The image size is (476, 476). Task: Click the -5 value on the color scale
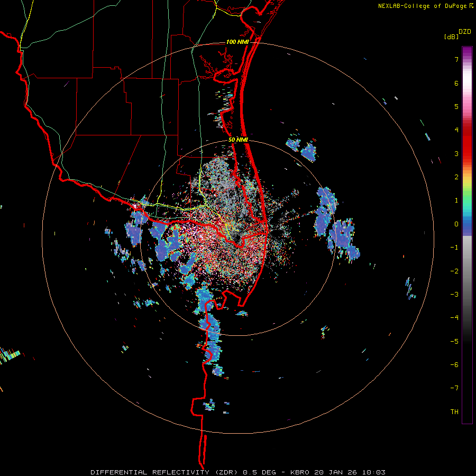click(x=454, y=342)
